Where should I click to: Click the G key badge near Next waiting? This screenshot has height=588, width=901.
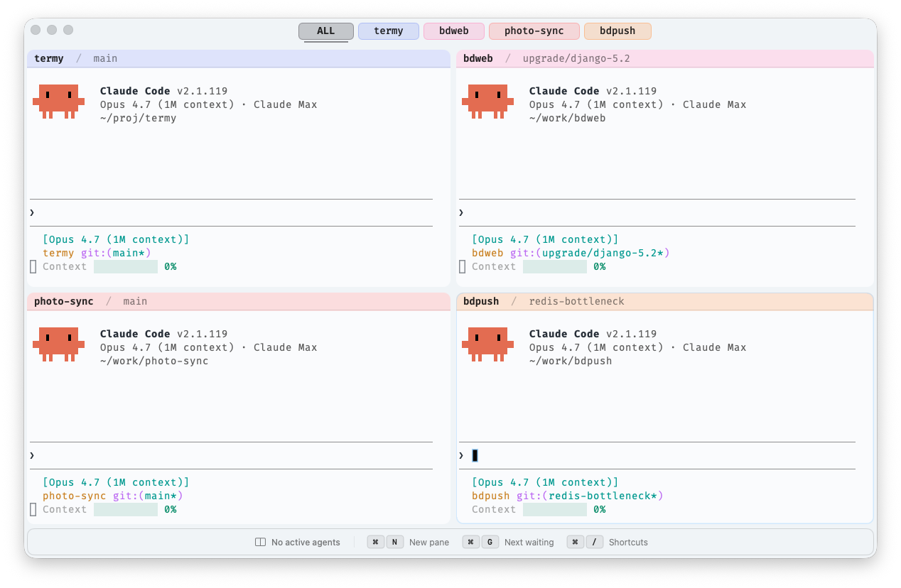[x=490, y=542]
